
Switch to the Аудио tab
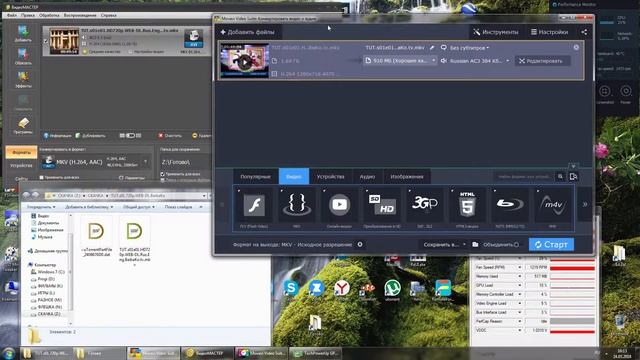(367, 177)
